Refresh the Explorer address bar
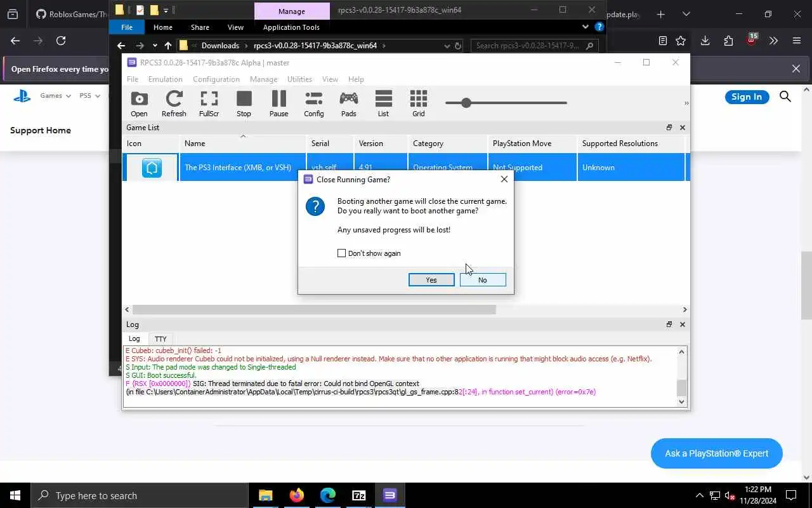The width and height of the screenshot is (812, 508). [457, 46]
